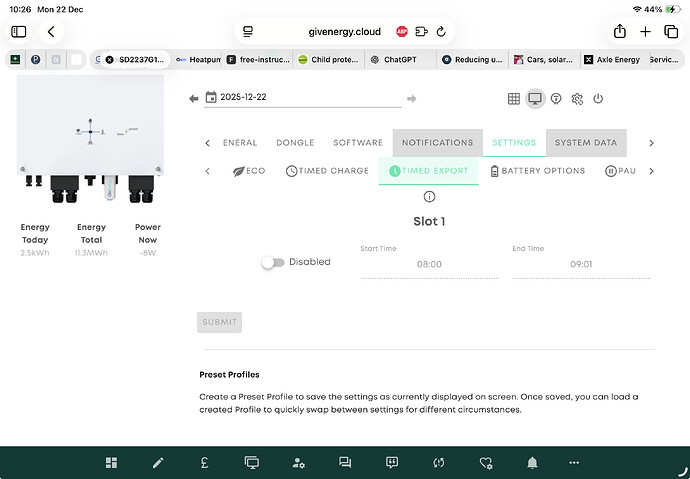This screenshot has height=479, width=690.
Task: Click the heart settings icon in bottom bar
Action: point(486,463)
